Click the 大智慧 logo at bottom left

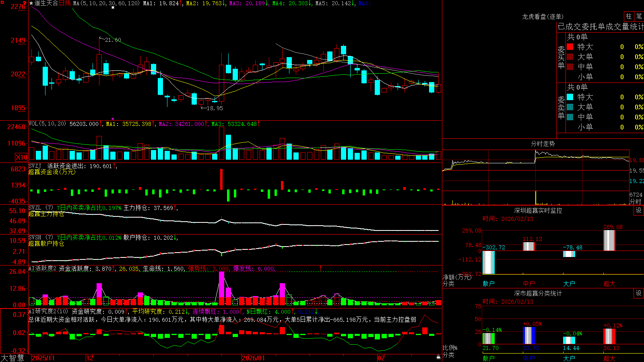[x=12, y=358]
